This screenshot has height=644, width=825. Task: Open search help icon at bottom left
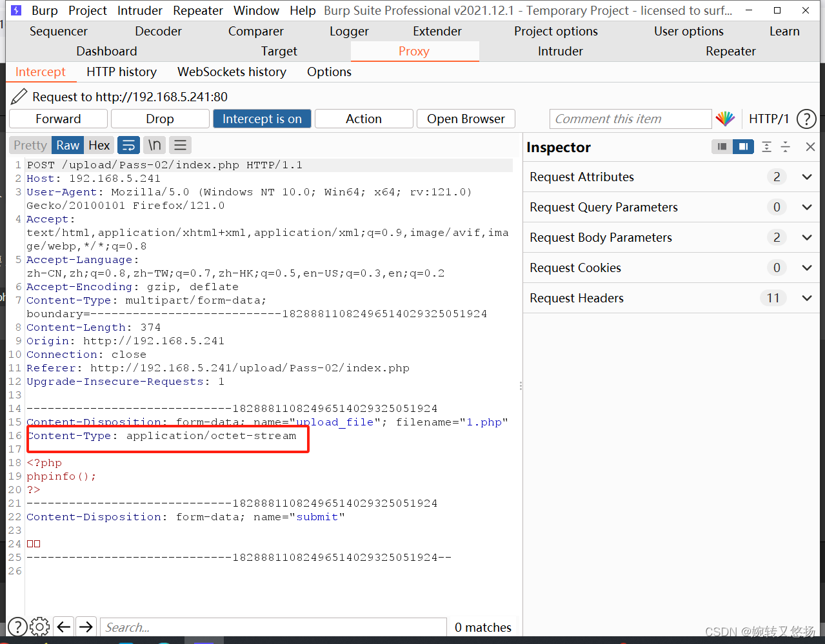pyautogui.click(x=17, y=627)
